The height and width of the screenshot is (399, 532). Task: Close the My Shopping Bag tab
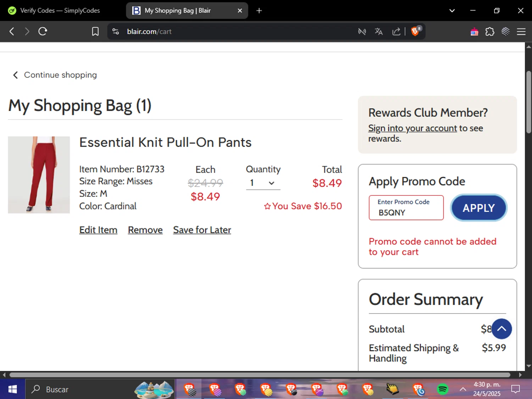pyautogui.click(x=240, y=11)
